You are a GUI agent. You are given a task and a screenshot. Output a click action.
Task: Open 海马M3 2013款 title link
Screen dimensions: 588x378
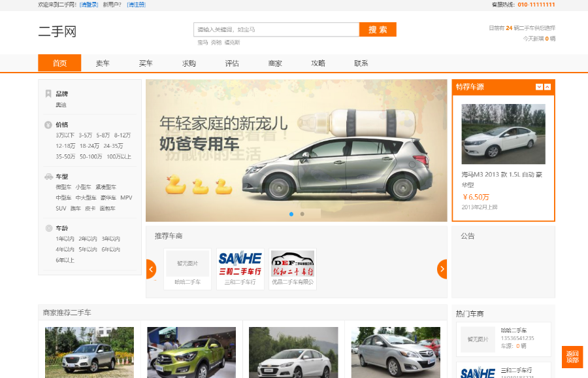coord(502,179)
